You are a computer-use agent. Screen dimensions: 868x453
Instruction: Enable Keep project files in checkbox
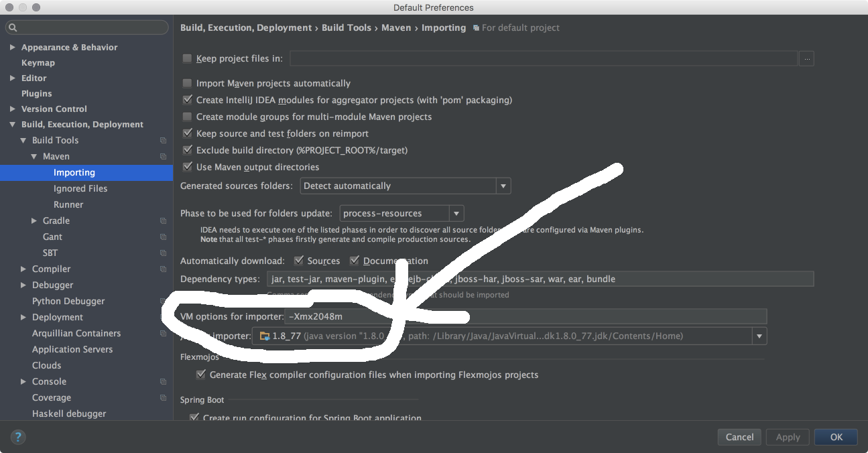tap(187, 58)
